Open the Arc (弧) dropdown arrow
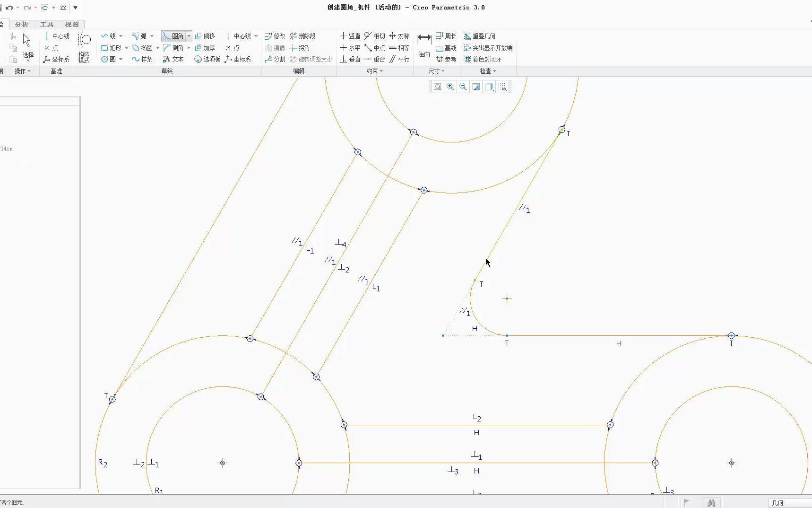 [x=152, y=35]
